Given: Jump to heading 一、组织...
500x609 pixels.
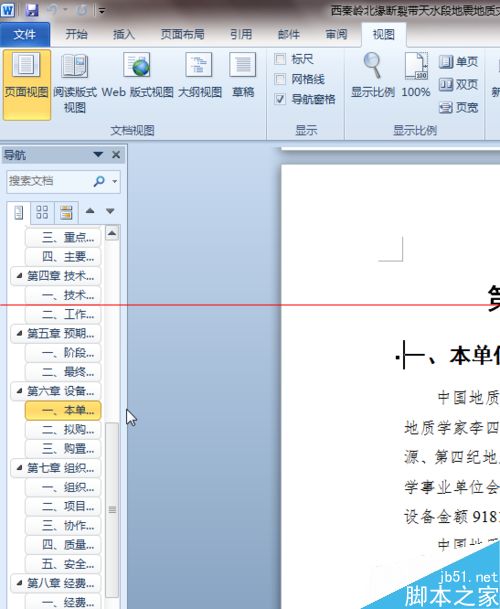Looking at the screenshot, I should point(63,487).
